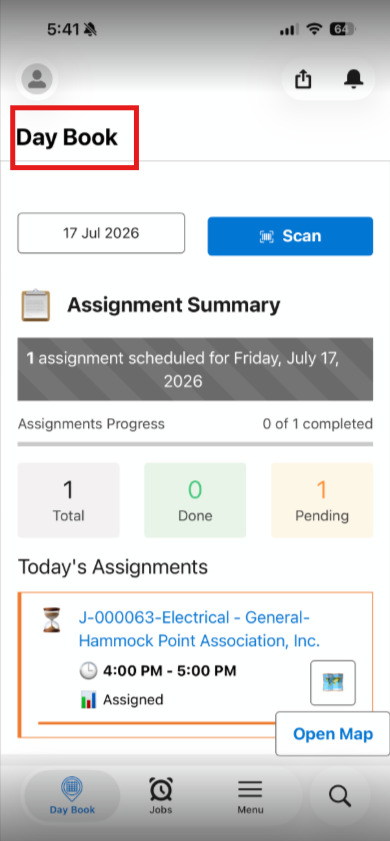Viewport: 390px width, 841px height.
Task: Tap the blue Scan button
Action: pyautogui.click(x=290, y=236)
